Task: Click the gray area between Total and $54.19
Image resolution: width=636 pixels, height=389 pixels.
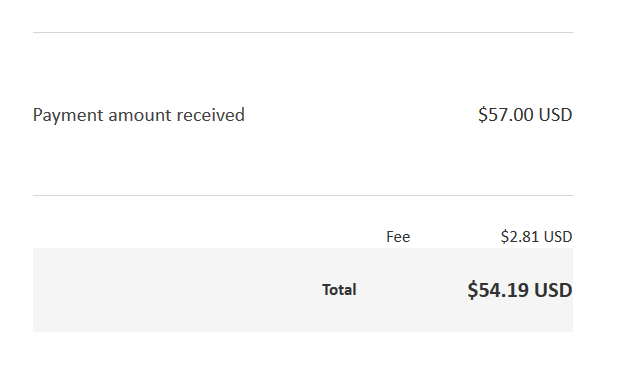Action: tap(412, 290)
